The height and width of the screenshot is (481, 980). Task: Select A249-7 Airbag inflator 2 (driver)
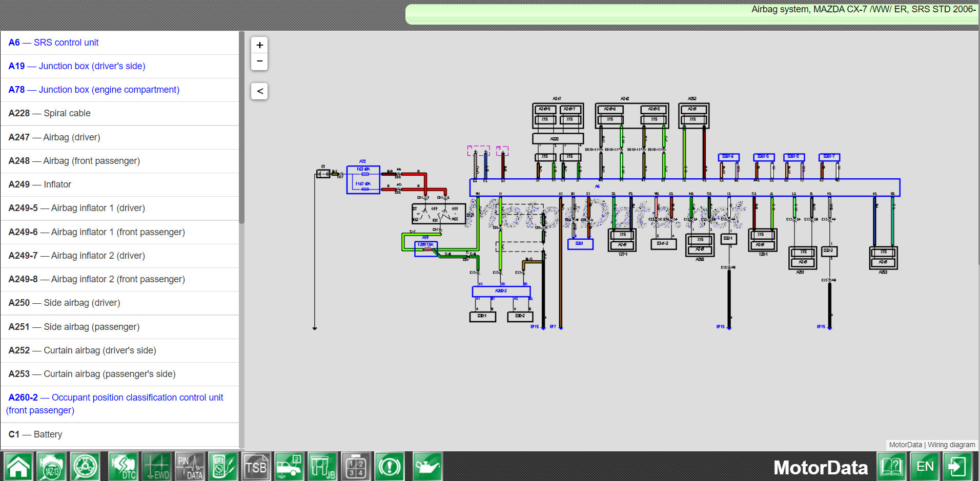[120, 256]
